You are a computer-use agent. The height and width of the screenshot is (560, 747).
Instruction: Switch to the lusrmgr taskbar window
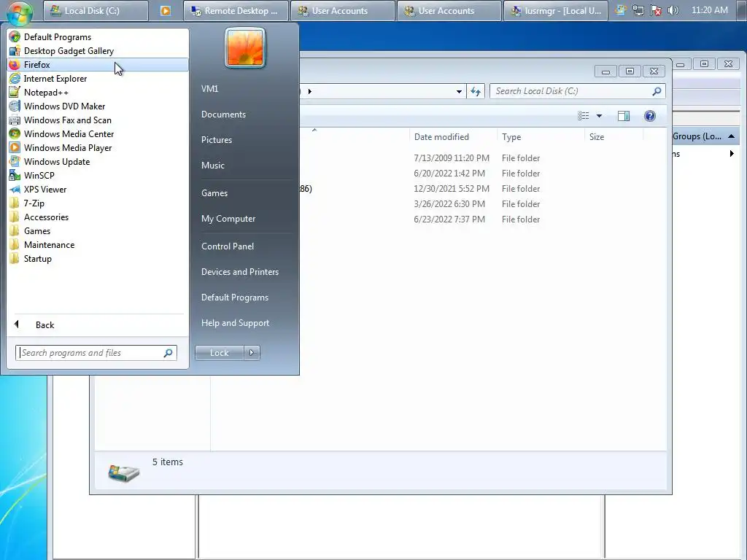tap(555, 10)
